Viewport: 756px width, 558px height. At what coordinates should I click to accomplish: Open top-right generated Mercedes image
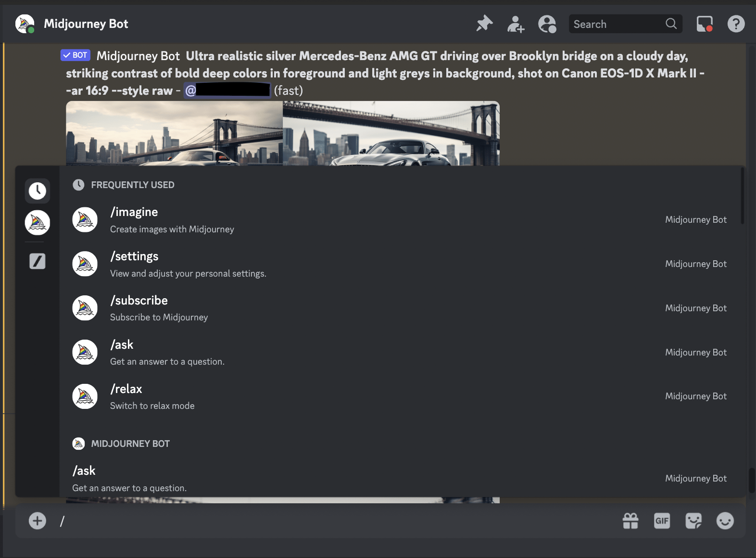click(391, 133)
